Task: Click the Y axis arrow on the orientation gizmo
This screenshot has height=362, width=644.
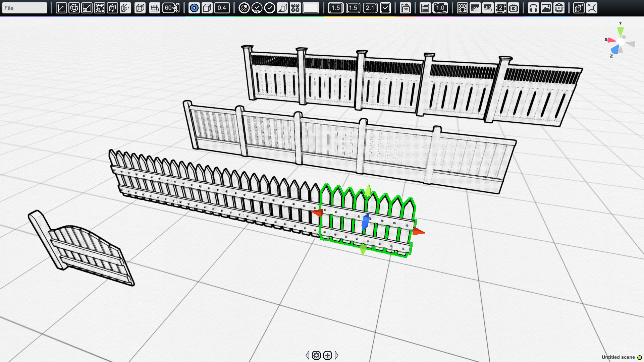Action: [x=620, y=31]
